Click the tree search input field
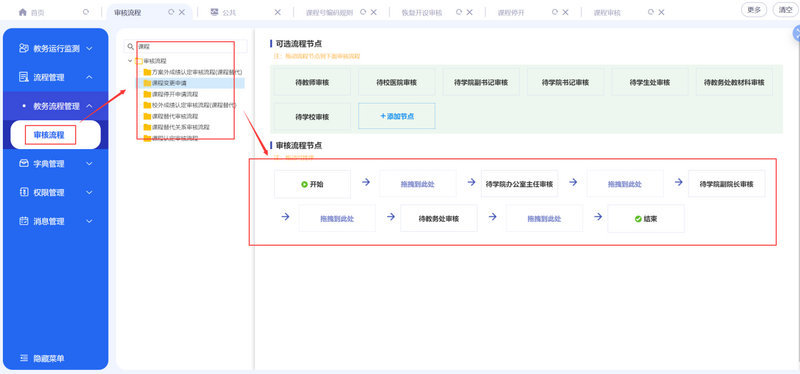The image size is (800, 374). tap(191, 46)
